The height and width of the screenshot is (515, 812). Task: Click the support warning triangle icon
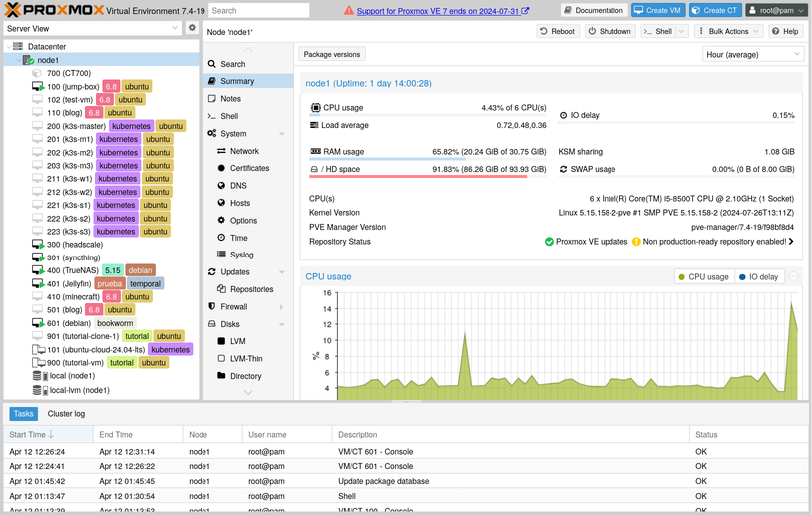pyautogui.click(x=349, y=10)
